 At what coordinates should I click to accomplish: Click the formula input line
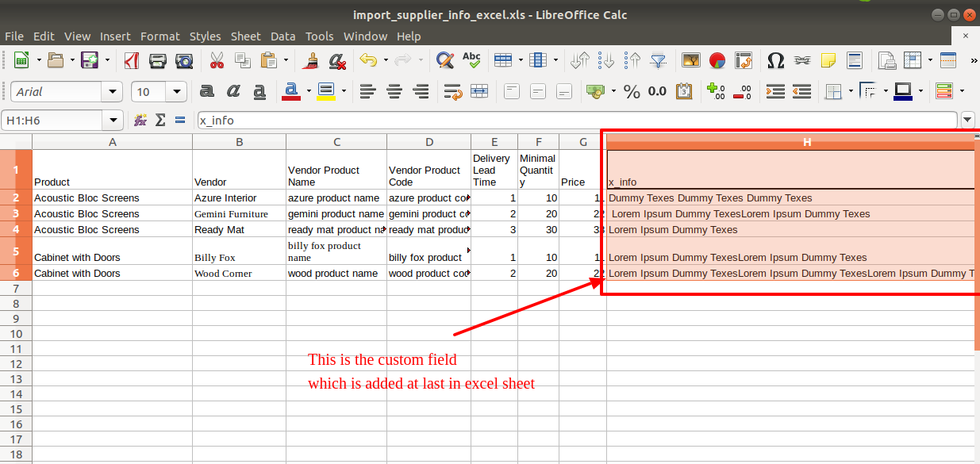[577, 121]
